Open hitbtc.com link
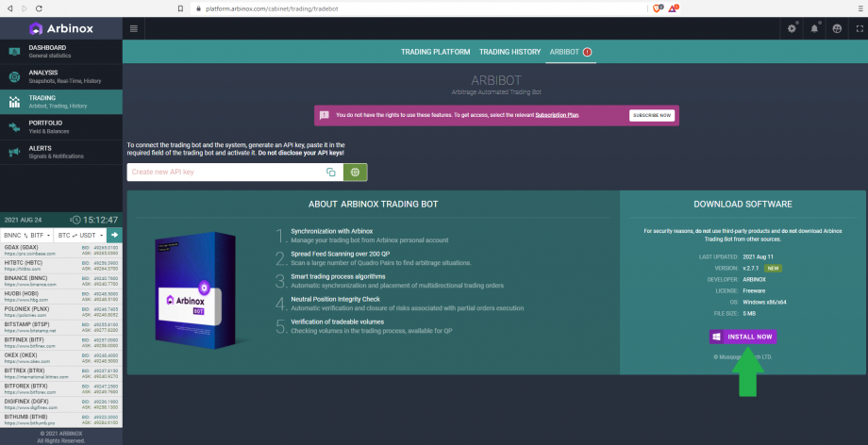This screenshot has width=868, height=445. click(22, 269)
